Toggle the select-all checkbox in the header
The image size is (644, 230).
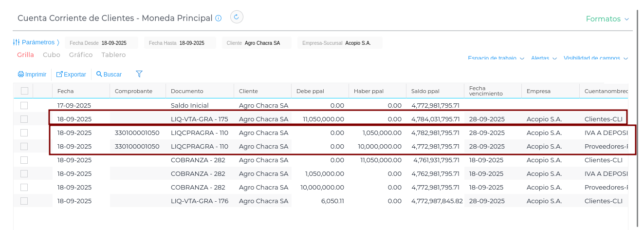[x=24, y=91]
